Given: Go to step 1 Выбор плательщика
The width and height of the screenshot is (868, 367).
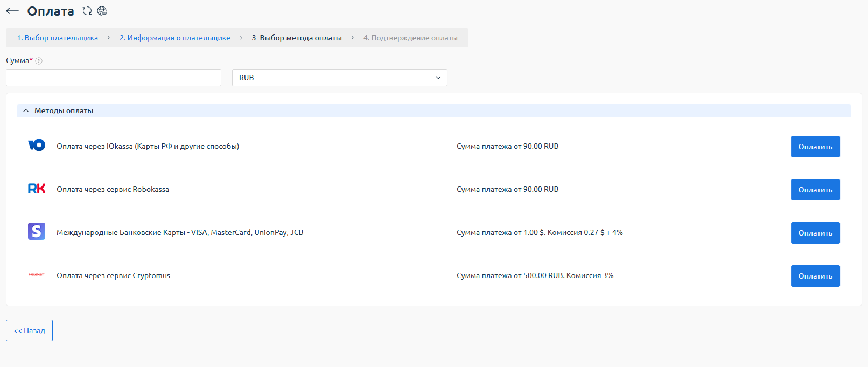Looking at the screenshot, I should [58, 38].
